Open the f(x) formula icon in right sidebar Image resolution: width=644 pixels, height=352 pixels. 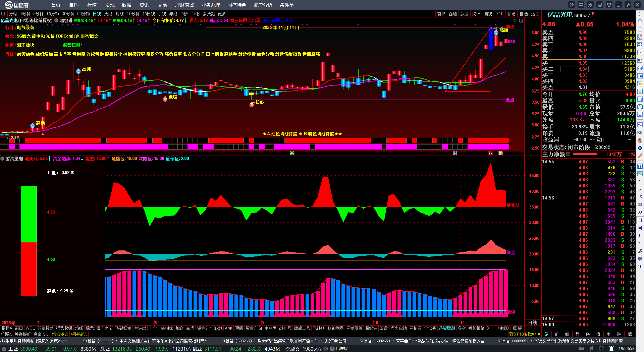pyautogui.click(x=640, y=107)
